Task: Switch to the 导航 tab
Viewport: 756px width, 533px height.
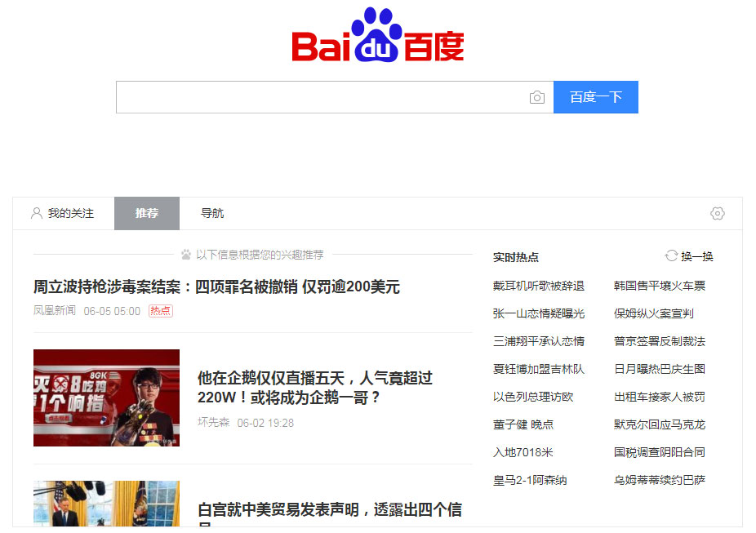Action: 212,213
